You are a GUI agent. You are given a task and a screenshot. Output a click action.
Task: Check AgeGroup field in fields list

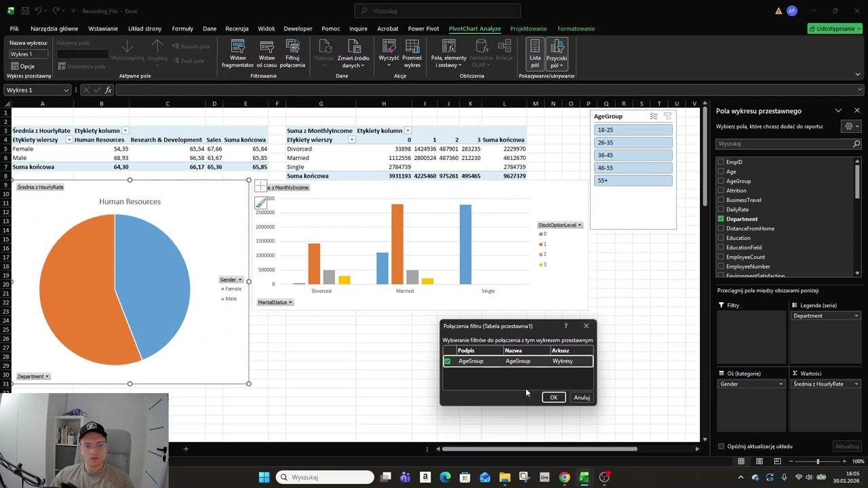tap(721, 181)
